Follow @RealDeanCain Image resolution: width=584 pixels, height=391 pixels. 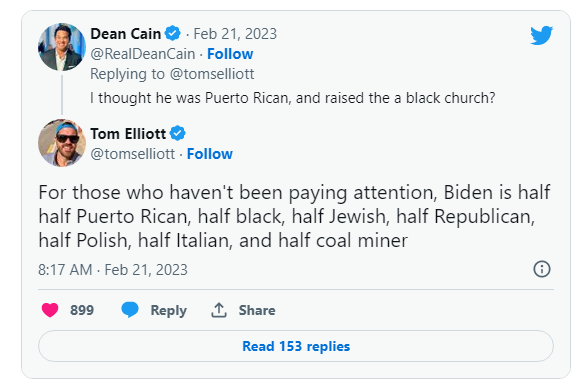[x=230, y=54]
